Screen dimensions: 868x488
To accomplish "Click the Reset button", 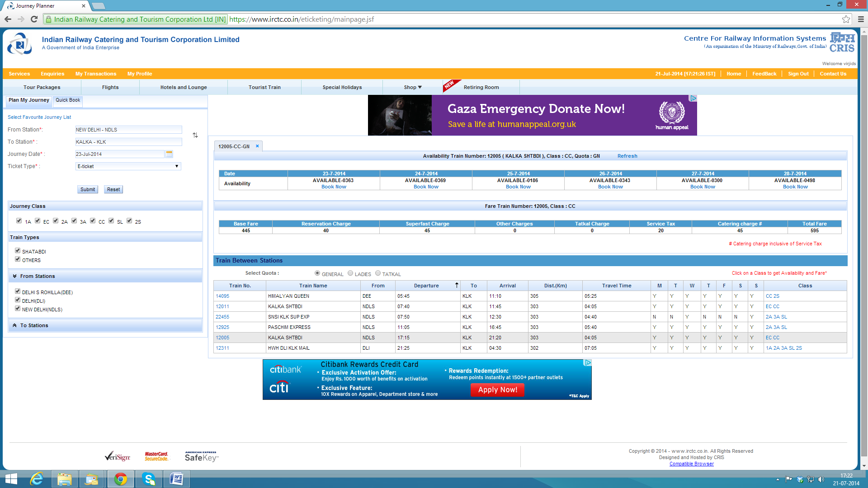I will (x=113, y=189).
